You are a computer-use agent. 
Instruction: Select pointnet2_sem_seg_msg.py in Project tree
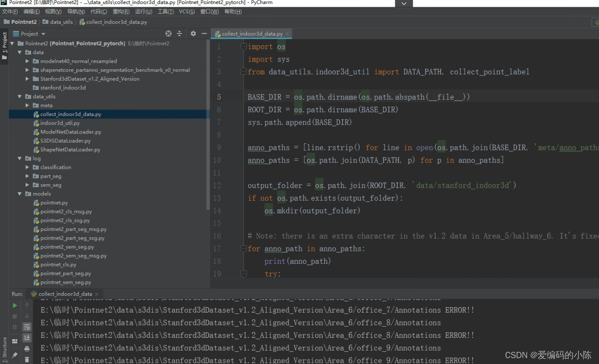[x=73, y=256]
